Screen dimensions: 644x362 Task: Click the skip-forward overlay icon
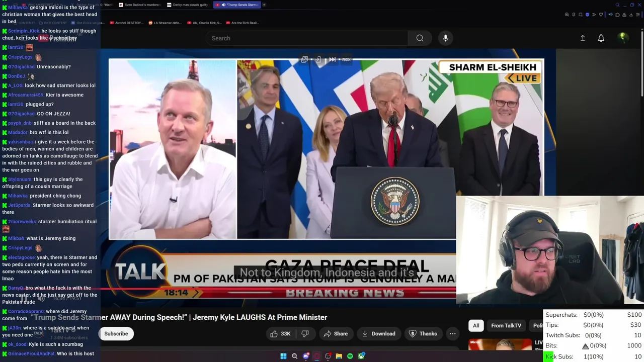332,59
